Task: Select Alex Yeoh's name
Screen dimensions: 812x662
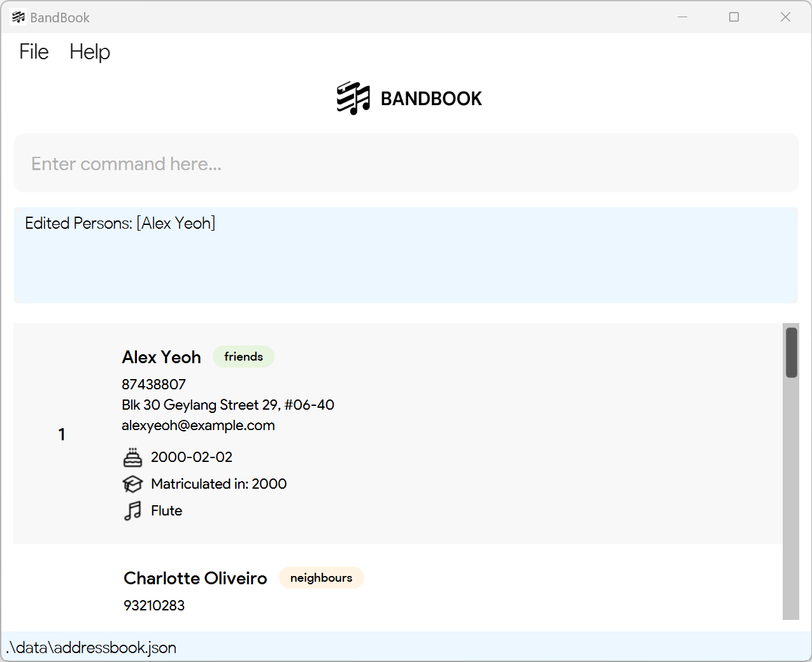Action: (161, 357)
